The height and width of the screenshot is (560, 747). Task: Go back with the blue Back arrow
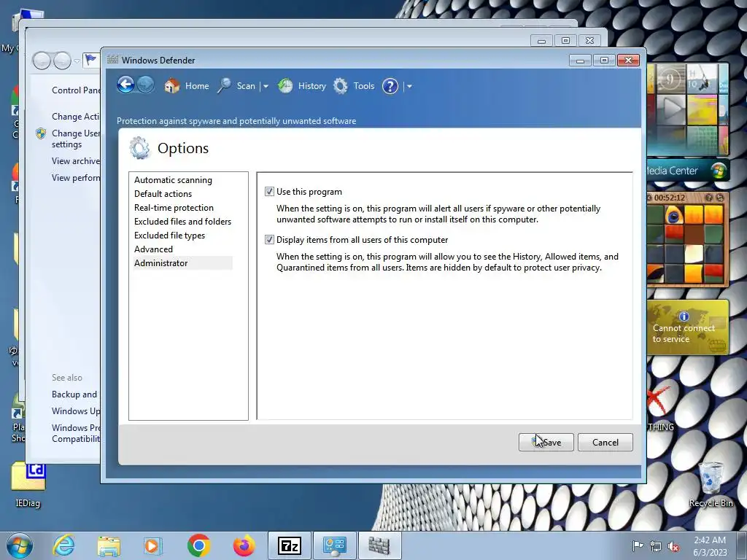coord(125,85)
